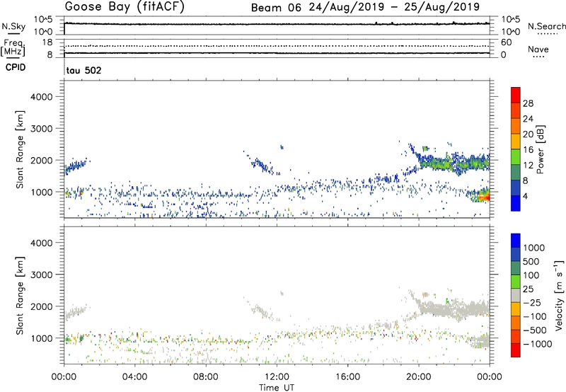This screenshot has width=566, height=392.
Task: Click the '28' label on the Power colorbar
Action: (x=528, y=103)
